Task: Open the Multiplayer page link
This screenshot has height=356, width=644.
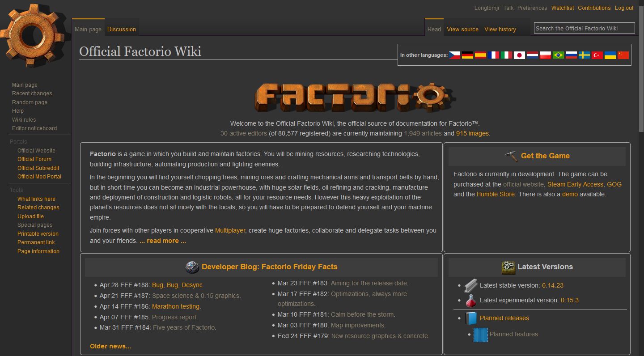Action: (230, 230)
